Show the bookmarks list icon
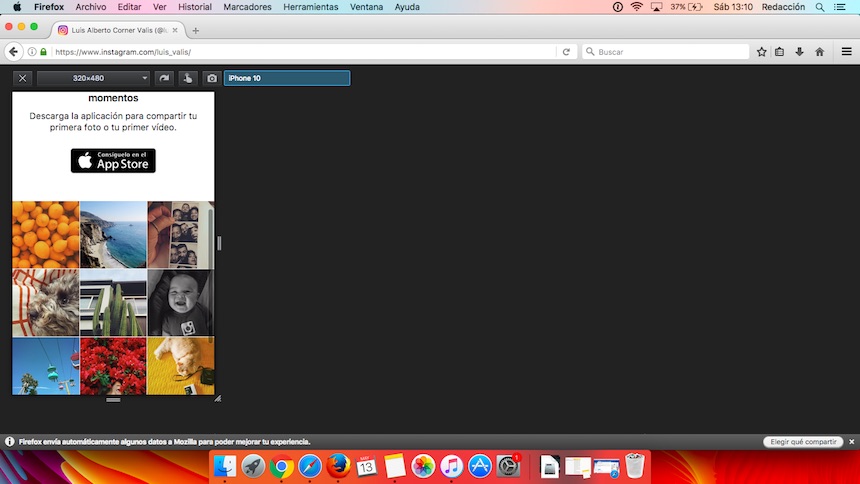This screenshot has height=484, width=860. coord(780,52)
